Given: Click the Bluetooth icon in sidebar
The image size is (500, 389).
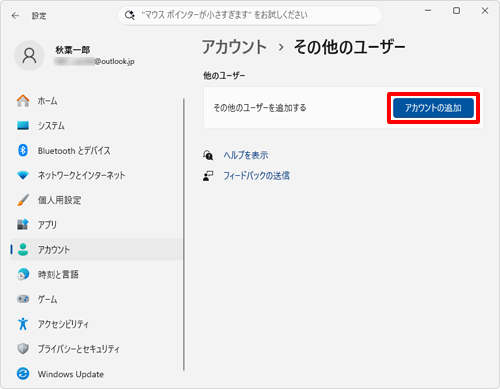Looking at the screenshot, I should [x=23, y=150].
